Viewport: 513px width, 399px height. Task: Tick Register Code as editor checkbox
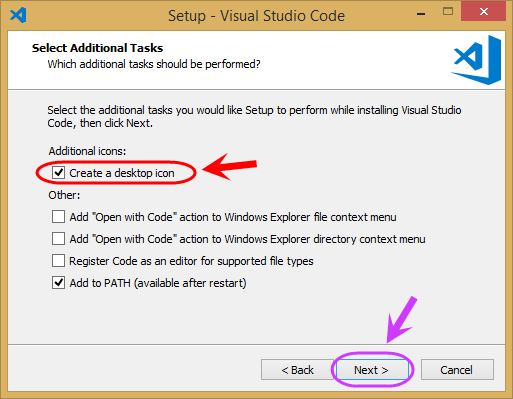[58, 261]
